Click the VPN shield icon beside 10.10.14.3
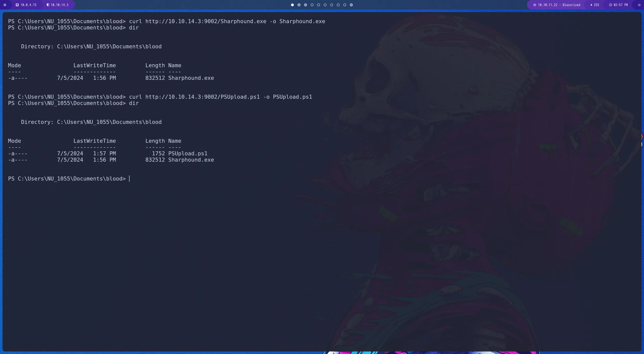Screen dimensions: 644x354 (48, 5)
